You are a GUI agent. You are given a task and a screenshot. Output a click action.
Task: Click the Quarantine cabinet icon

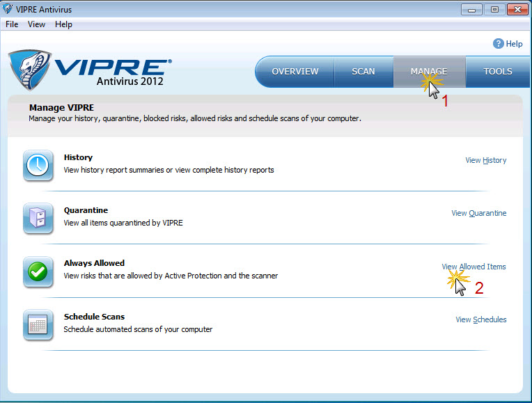coord(38,219)
